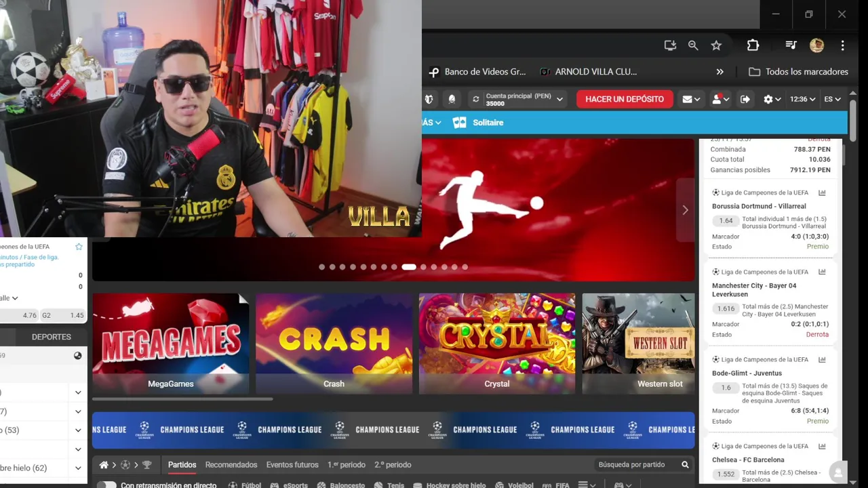
Task: Open the browser extensions puzzle icon
Action: tap(753, 45)
